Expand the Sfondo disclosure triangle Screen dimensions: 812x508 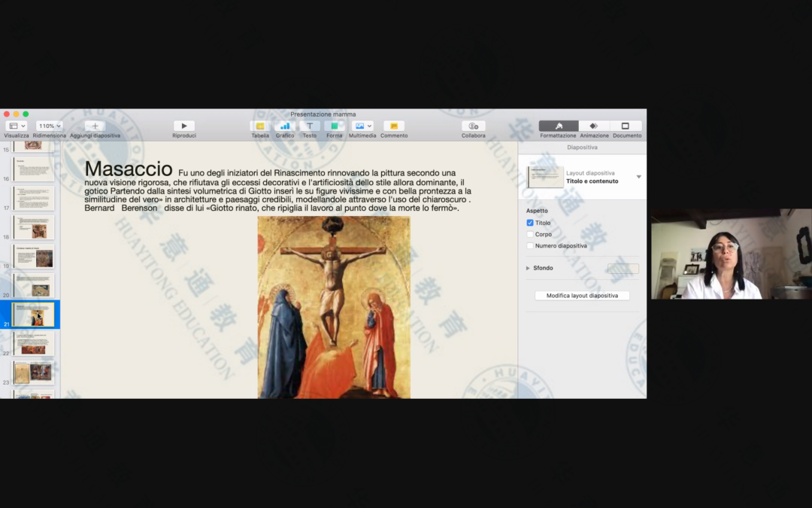(528, 268)
